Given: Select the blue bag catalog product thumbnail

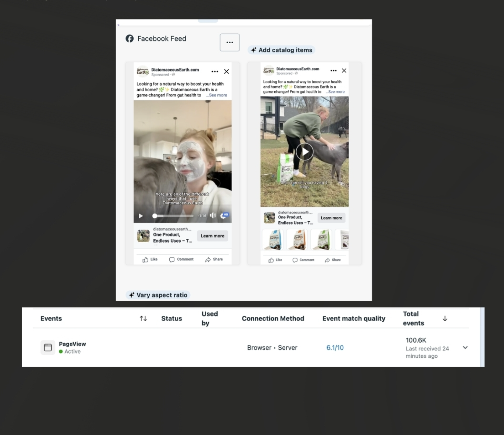Looking at the screenshot, I should (x=273, y=239).
